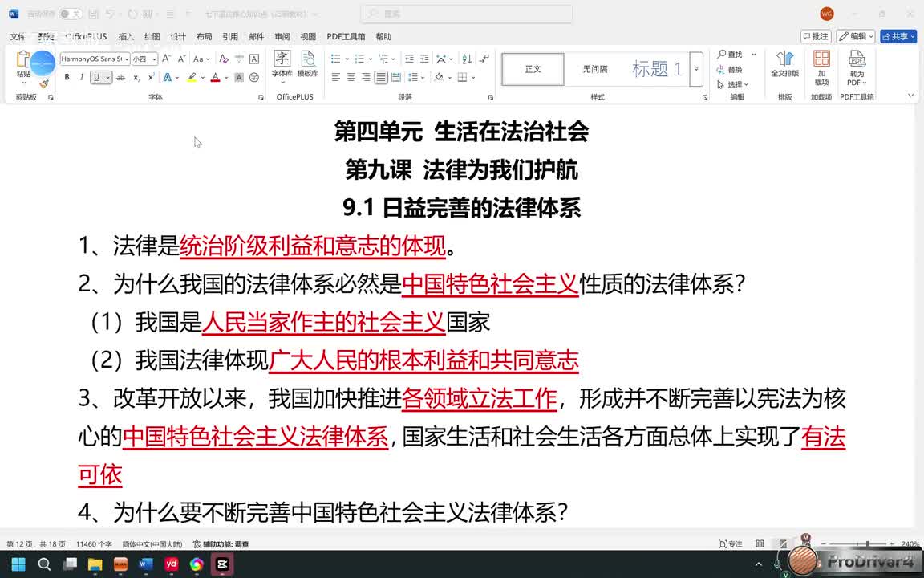
Task: Open the 转为PDF dropdown
Action: 857,67
